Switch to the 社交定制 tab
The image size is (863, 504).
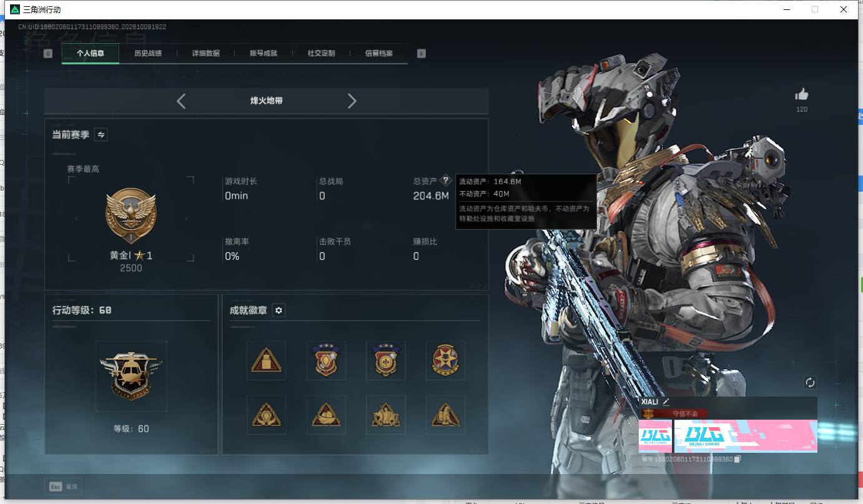tap(322, 54)
